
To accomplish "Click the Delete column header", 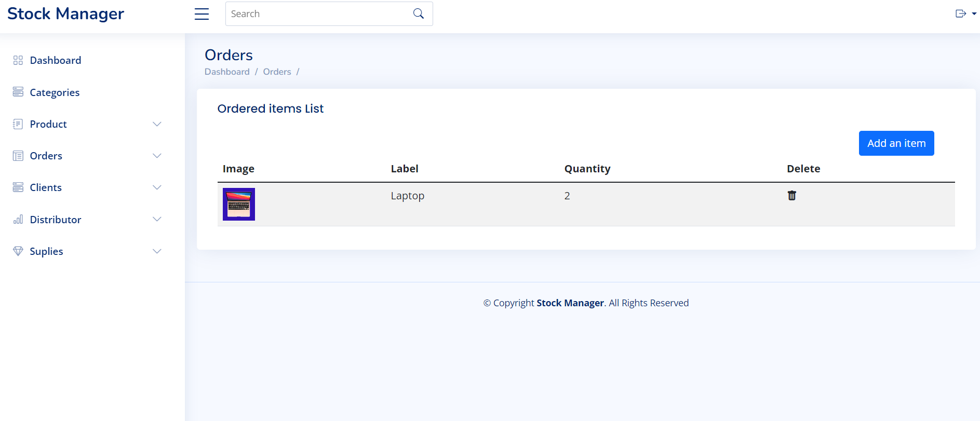I will tap(803, 169).
